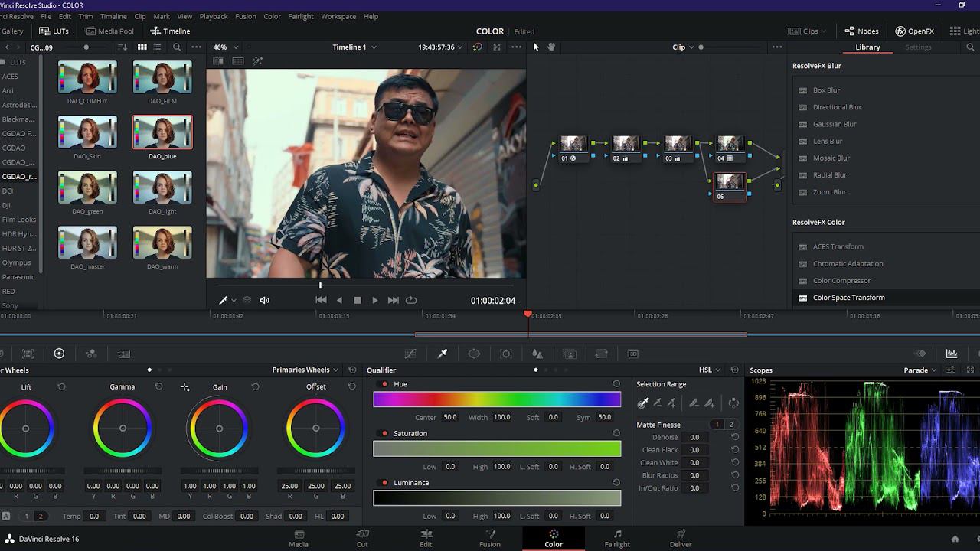Toggle the Luminance qualifier dot
Screen dimensions: 980x551
click(384, 483)
